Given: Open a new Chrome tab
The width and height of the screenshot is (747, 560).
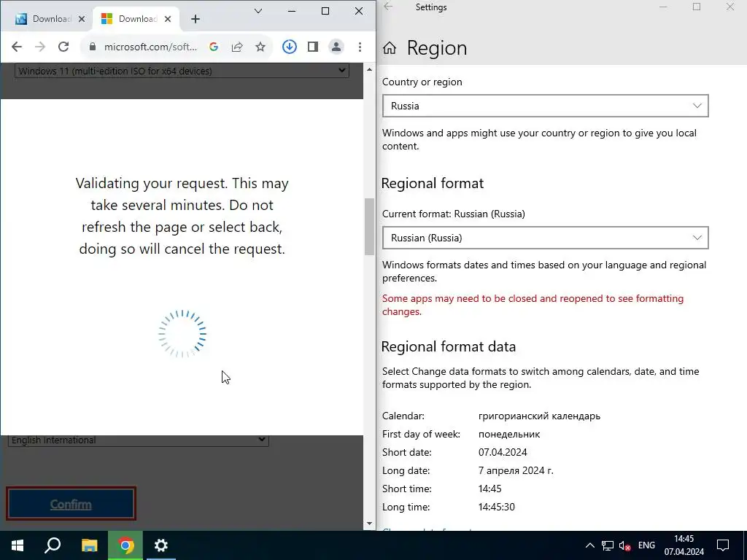Looking at the screenshot, I should (x=196, y=19).
